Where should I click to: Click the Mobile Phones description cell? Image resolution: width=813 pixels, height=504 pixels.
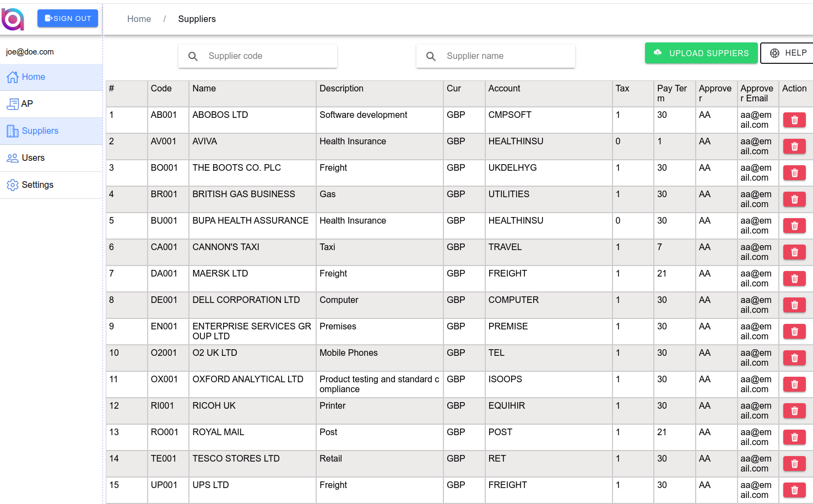[380, 358]
